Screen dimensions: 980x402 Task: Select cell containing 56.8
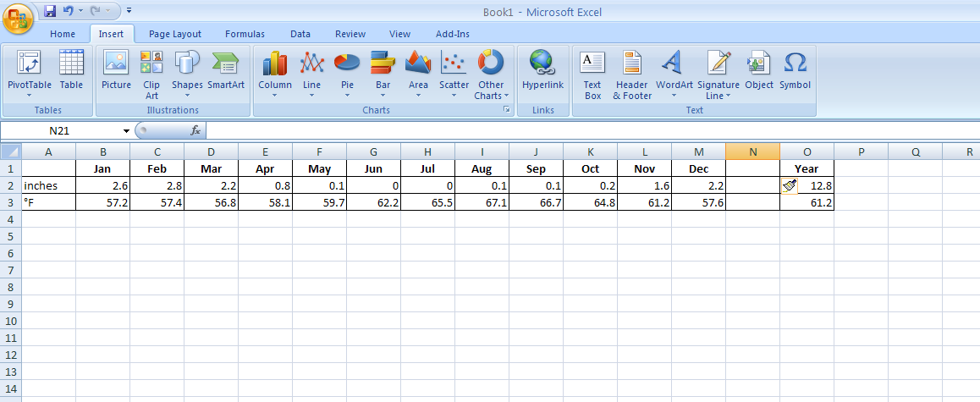pos(212,202)
